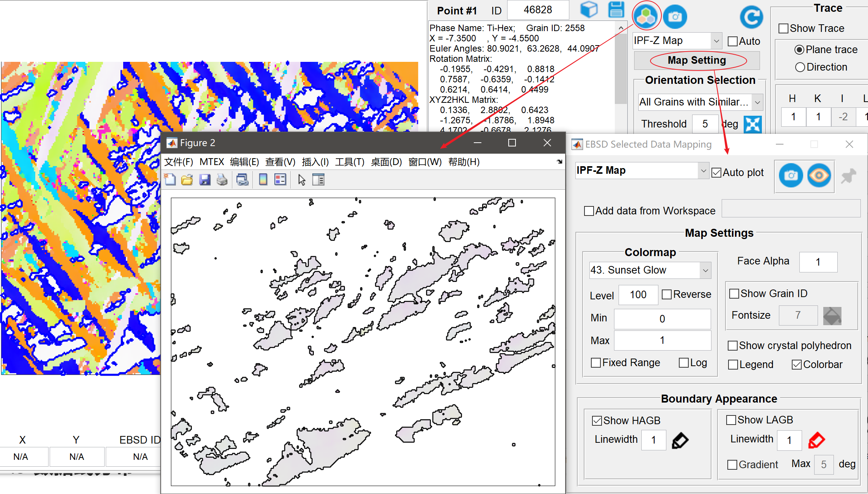Click the Print Figure icon in Figure 2
The height and width of the screenshot is (494, 868).
coord(222,179)
